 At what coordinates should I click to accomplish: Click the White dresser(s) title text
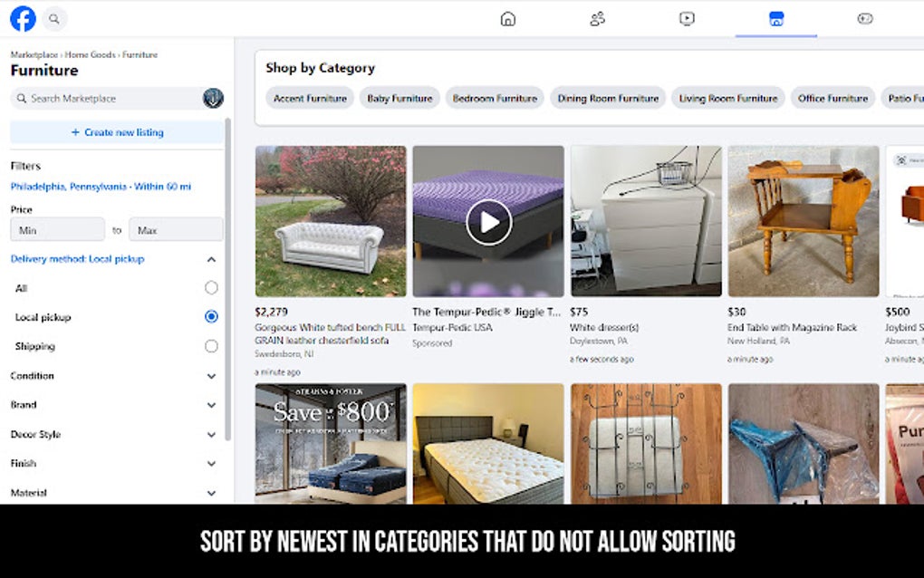click(x=604, y=328)
